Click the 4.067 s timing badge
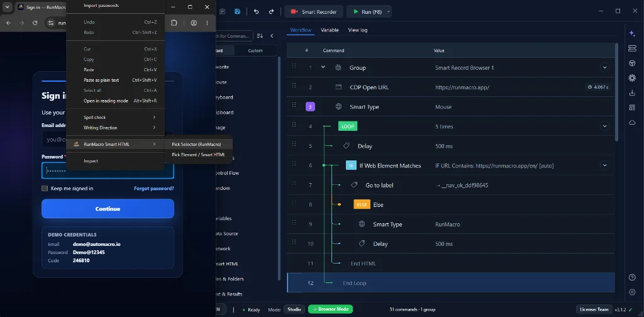Screen dimensions: 644x317 point(597,87)
